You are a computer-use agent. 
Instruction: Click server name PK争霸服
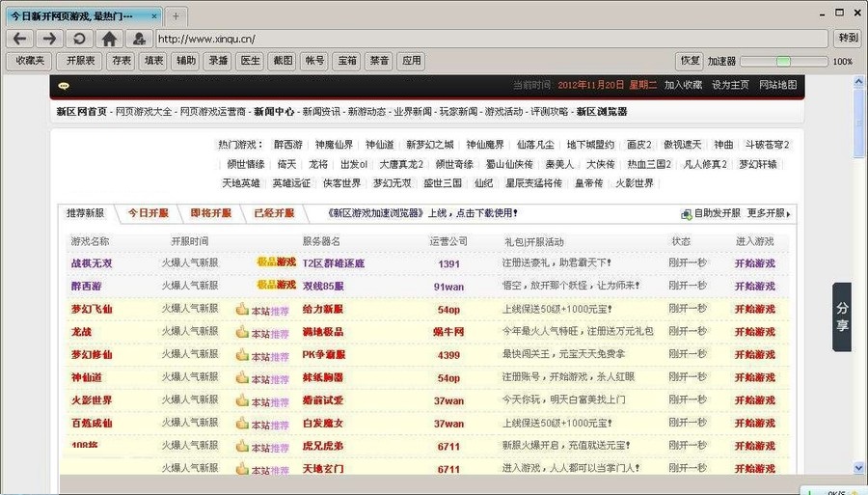324,355
